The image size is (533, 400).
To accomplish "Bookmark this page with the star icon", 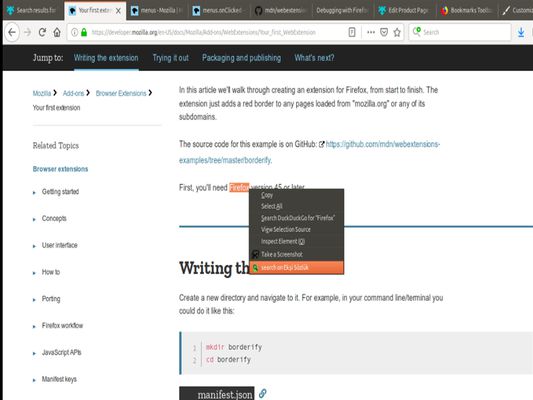I will (x=397, y=32).
